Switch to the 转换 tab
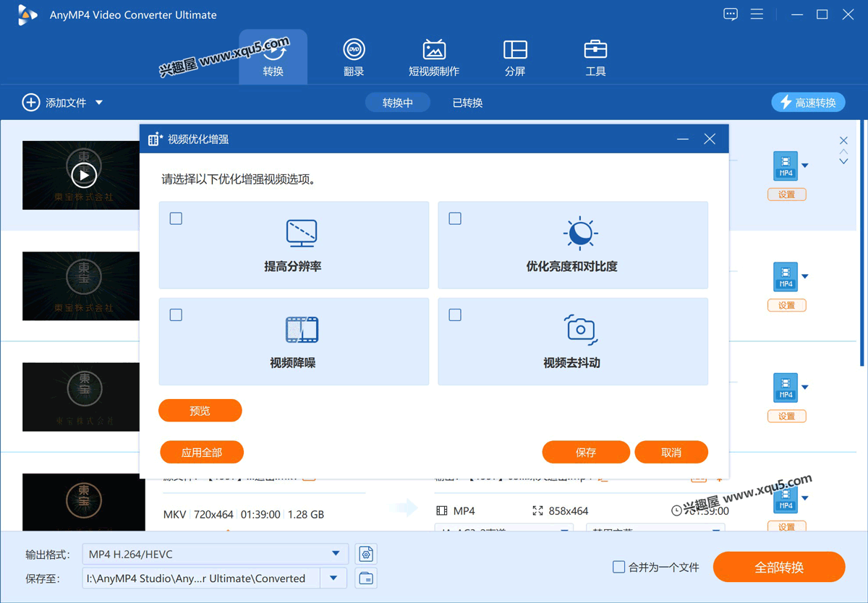This screenshot has height=603, width=868. 273,57
